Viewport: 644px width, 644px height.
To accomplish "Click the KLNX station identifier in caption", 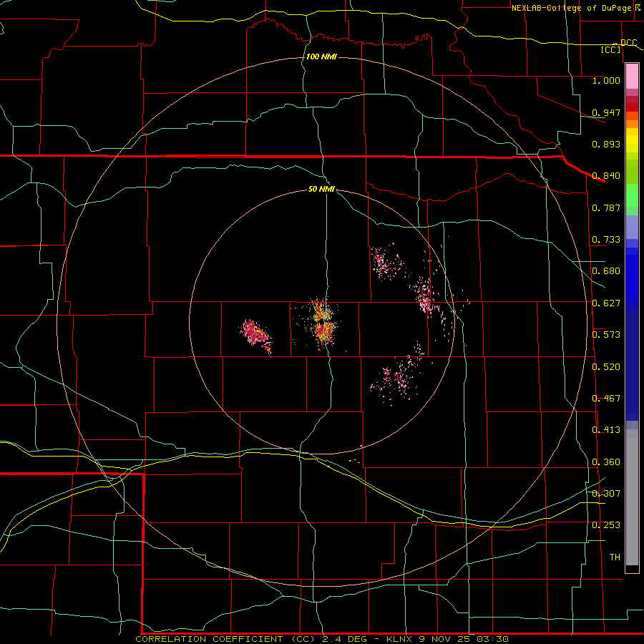I will coord(399,639).
